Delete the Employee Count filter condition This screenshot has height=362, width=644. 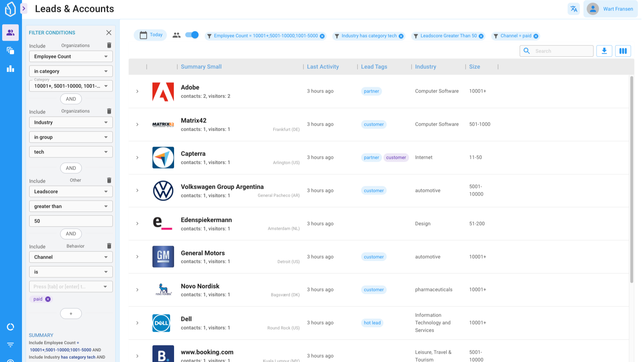(109, 45)
